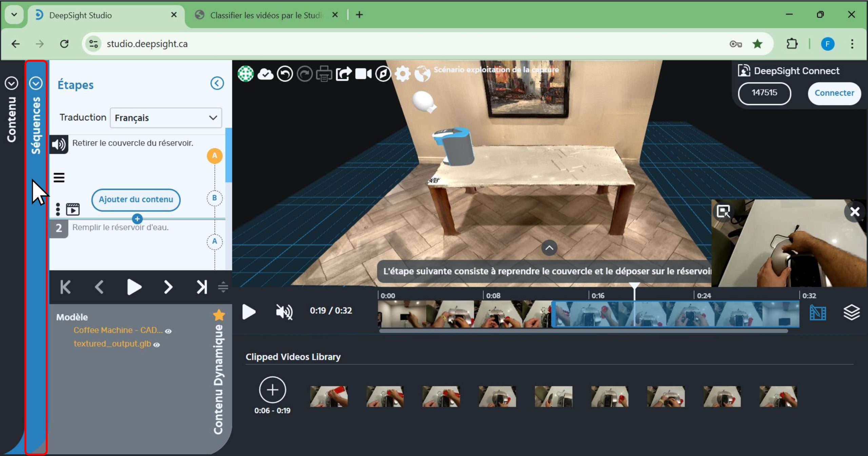Click the printer icon in toolbar
Screen dimensions: 868x456
(324, 74)
